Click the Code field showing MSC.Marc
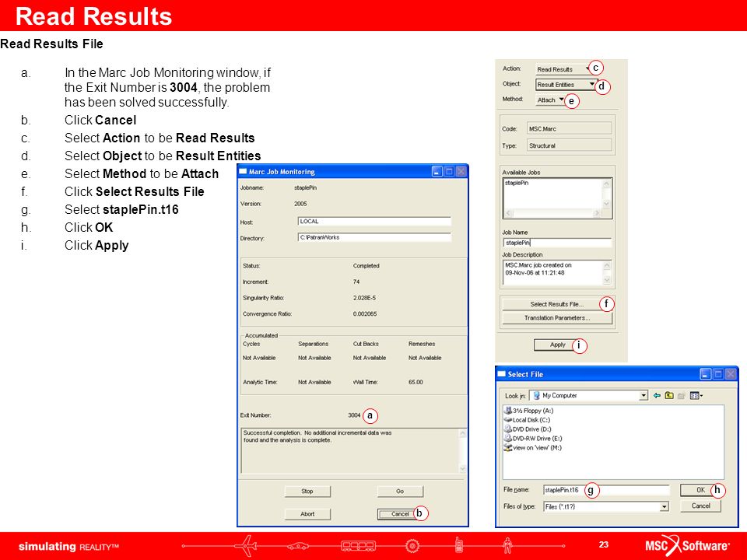 (569, 128)
